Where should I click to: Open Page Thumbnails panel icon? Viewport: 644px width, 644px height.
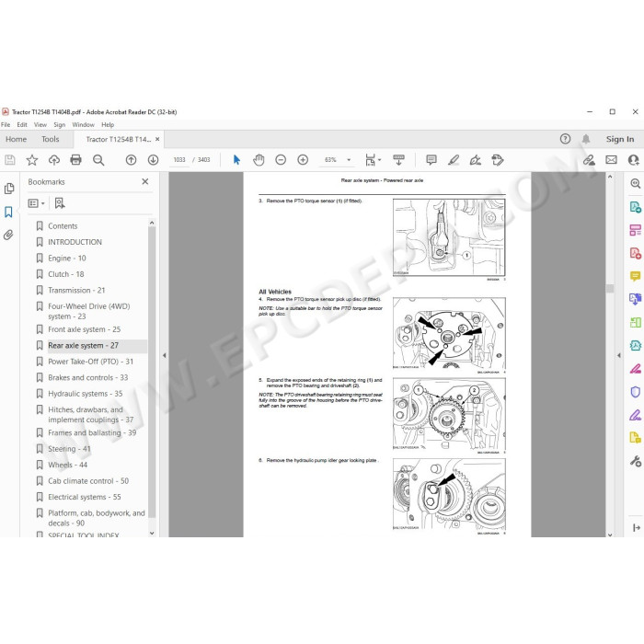[x=8, y=189]
